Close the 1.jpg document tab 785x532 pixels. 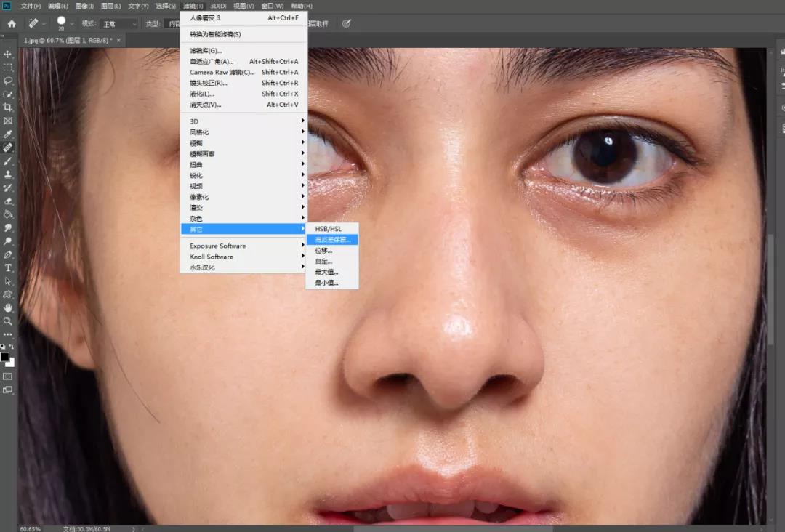tap(118, 41)
